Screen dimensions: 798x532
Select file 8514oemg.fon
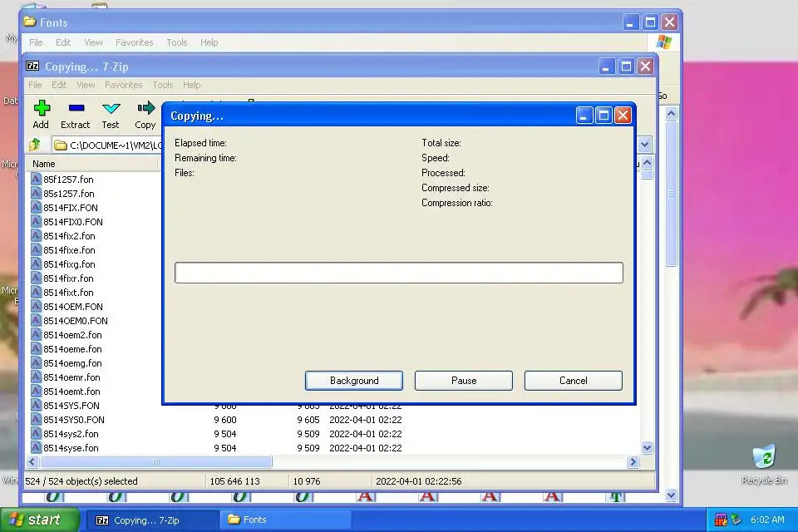click(x=72, y=363)
